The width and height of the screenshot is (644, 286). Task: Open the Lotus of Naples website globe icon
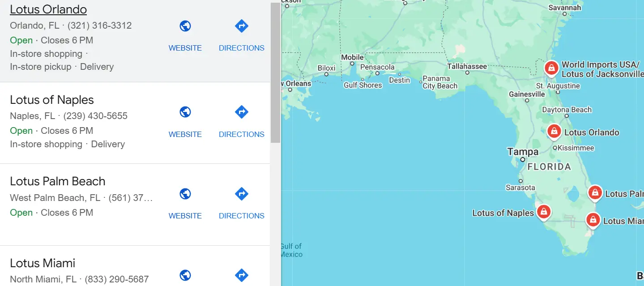[x=185, y=112]
